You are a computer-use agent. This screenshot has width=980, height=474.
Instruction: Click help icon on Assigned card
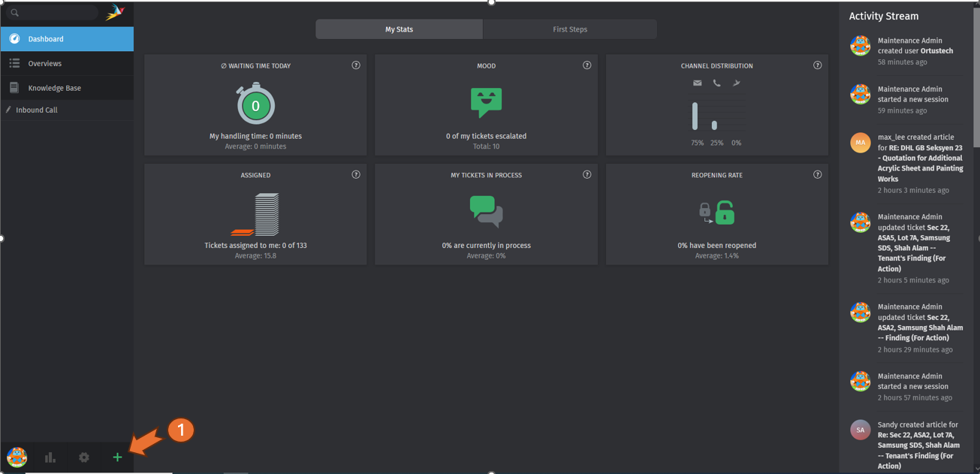coord(356,174)
